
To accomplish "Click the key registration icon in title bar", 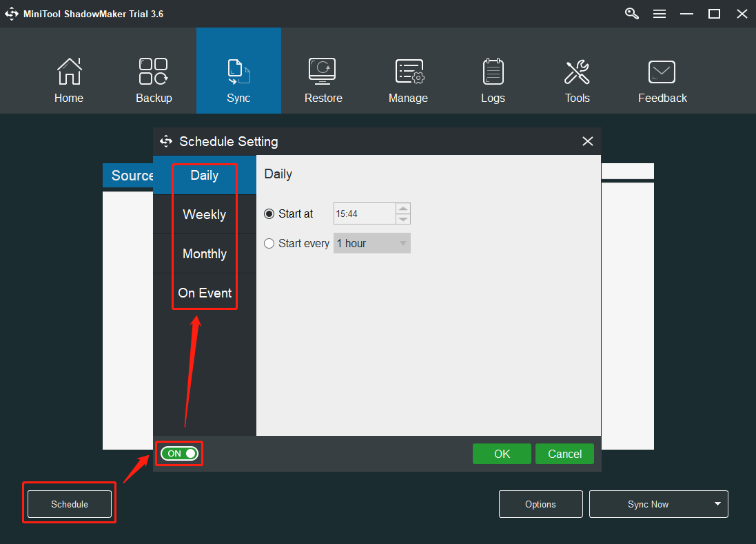I will [631, 14].
